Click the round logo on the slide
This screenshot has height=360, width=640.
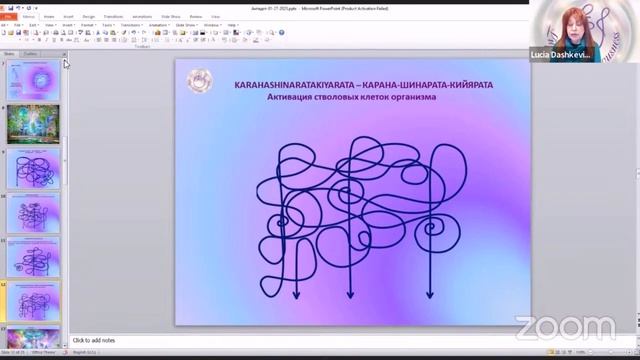click(200, 80)
